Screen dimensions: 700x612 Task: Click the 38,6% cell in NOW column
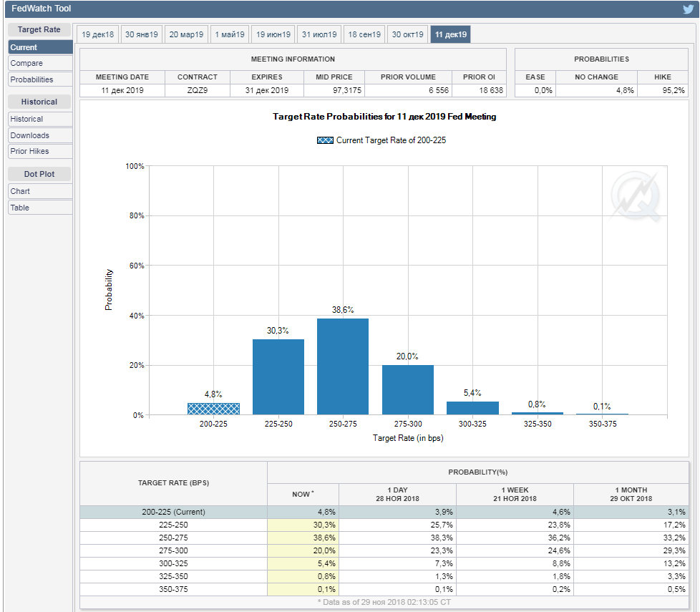click(x=303, y=538)
